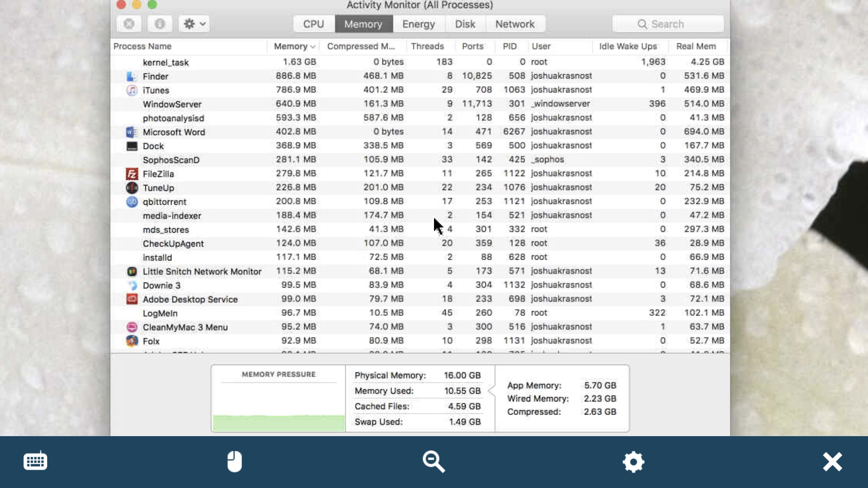Open the gear action dropdown menu
This screenshot has width=868, height=488.
point(194,24)
